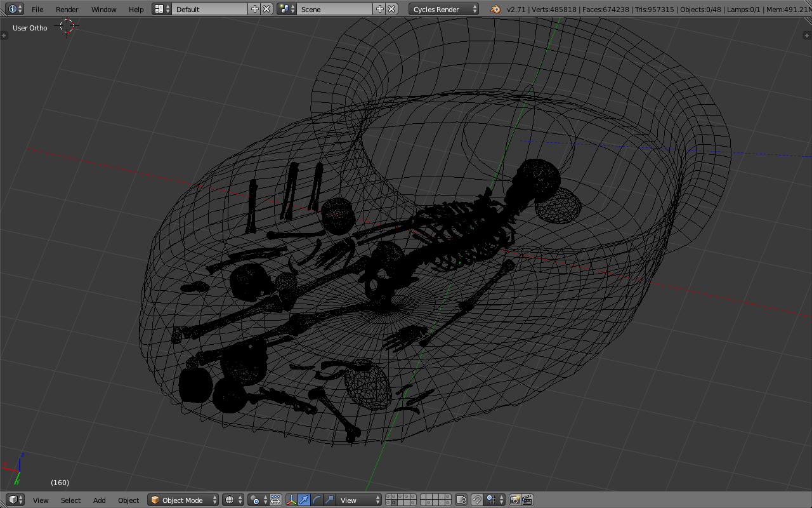Open the transform orientation View dropdown
This screenshot has width=812, height=508.
pos(359,500)
